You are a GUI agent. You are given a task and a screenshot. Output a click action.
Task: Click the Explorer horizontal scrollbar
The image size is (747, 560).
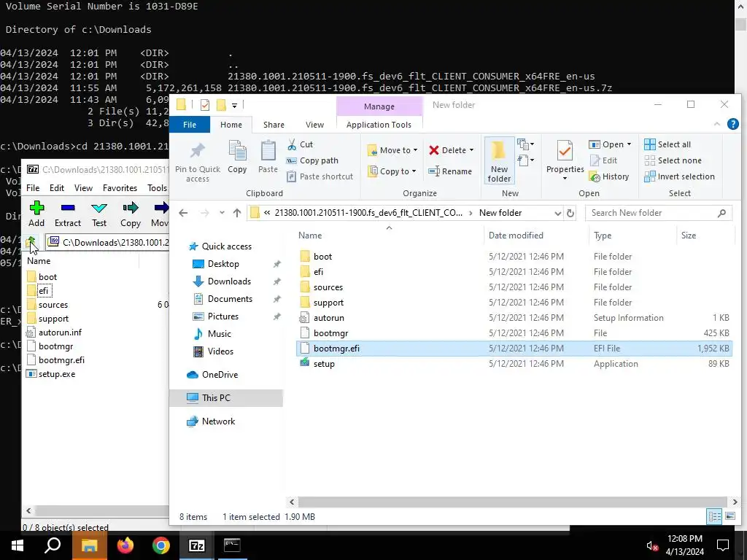tap(512, 502)
